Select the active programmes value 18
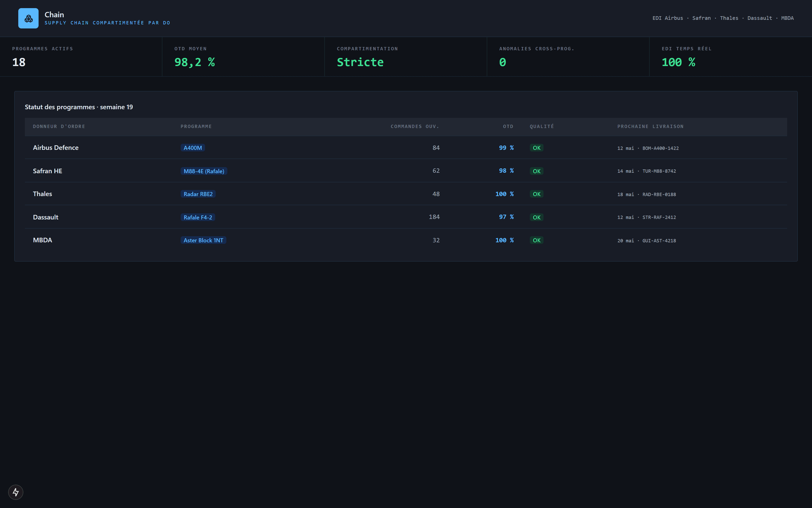Image resolution: width=812 pixels, height=508 pixels. [19, 62]
